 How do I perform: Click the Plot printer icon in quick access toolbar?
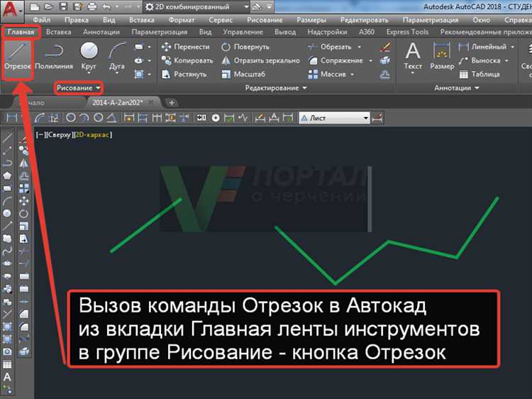92,6
